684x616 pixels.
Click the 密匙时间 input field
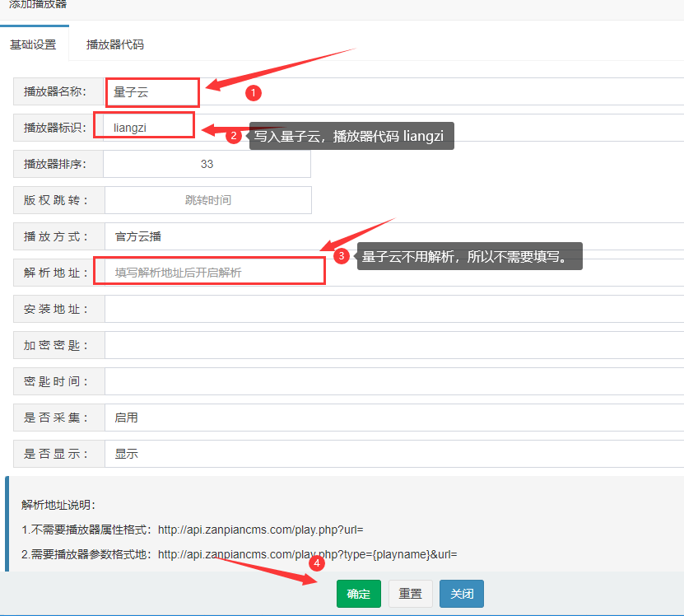pyautogui.click(x=393, y=381)
